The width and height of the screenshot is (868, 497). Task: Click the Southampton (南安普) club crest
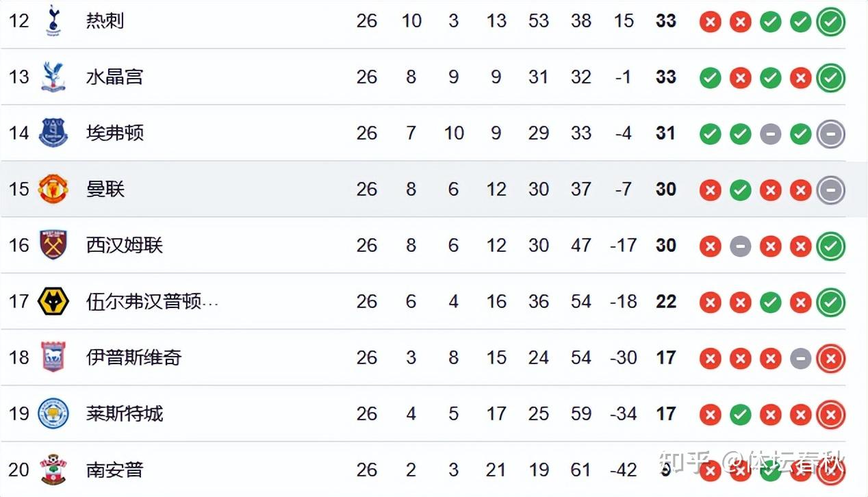coord(53,470)
